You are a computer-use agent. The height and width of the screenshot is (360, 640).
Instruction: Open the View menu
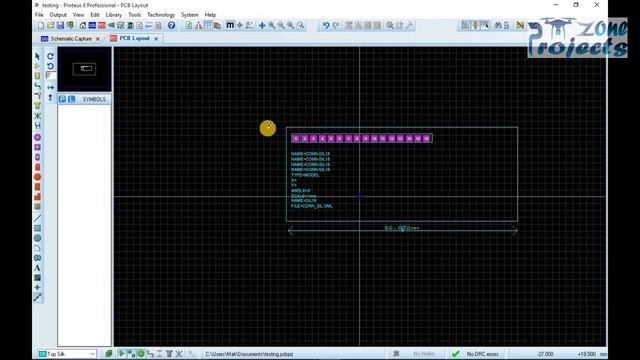click(78, 15)
